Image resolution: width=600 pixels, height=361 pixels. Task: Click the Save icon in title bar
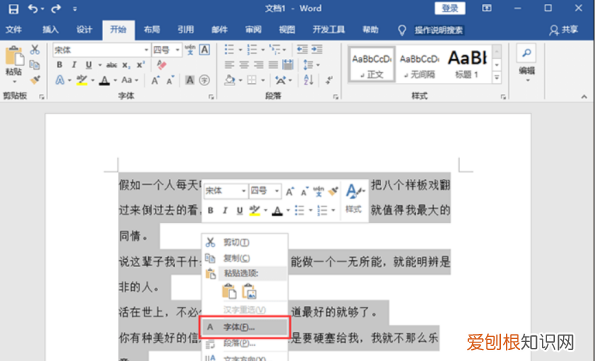point(13,9)
